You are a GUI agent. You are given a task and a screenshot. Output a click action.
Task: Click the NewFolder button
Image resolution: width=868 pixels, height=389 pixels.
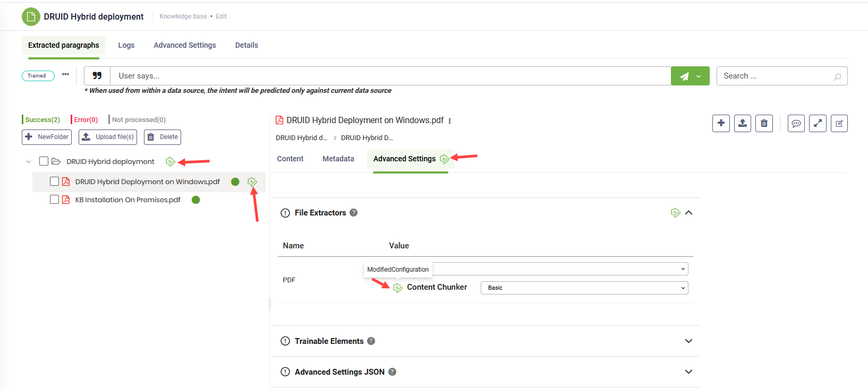(47, 137)
